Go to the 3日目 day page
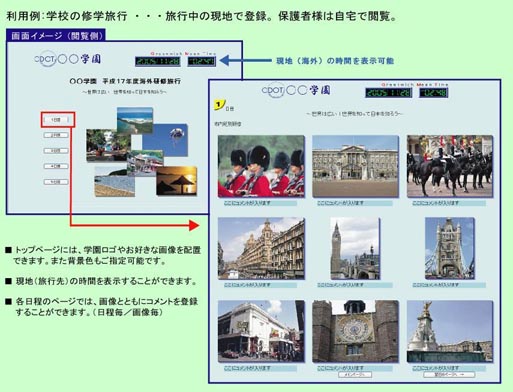The image size is (513, 392). (56, 151)
